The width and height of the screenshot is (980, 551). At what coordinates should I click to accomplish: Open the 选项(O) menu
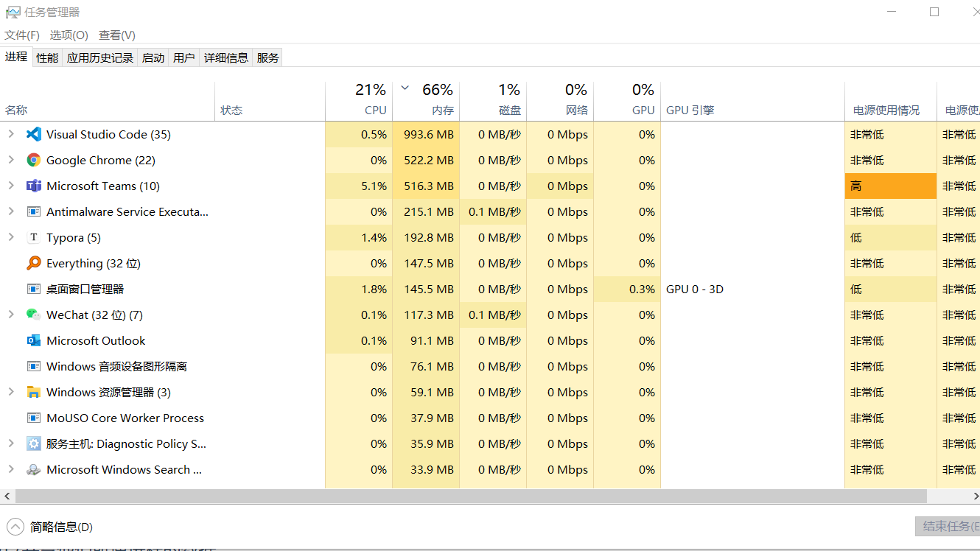click(x=69, y=35)
